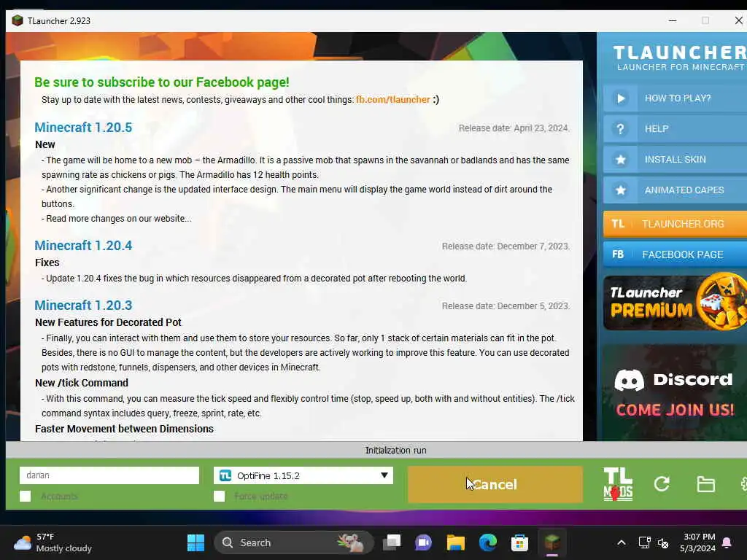This screenshot has height=560, width=747.
Task: Click the HOW TO PLAY? label
Action: click(x=678, y=98)
